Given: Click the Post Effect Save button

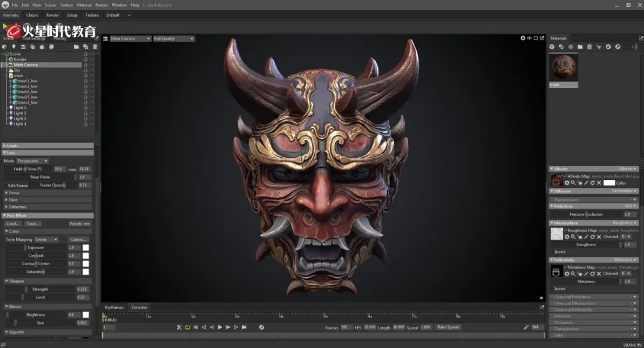Looking at the screenshot, I should click(33, 223).
